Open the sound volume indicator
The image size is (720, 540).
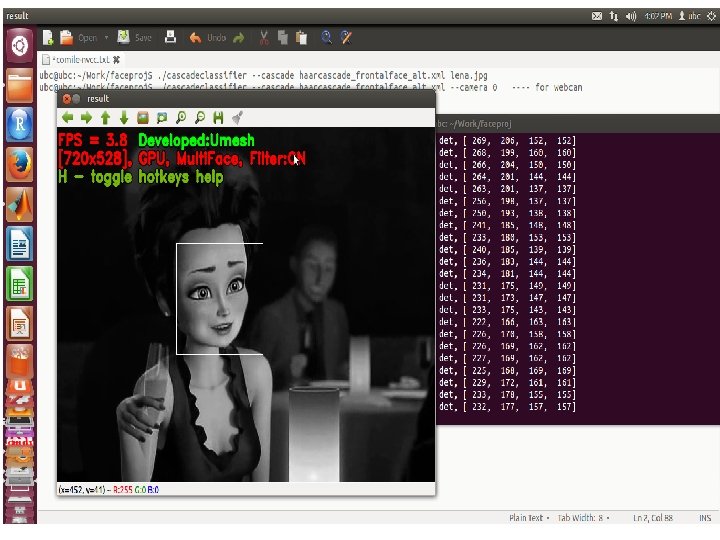coord(631,16)
